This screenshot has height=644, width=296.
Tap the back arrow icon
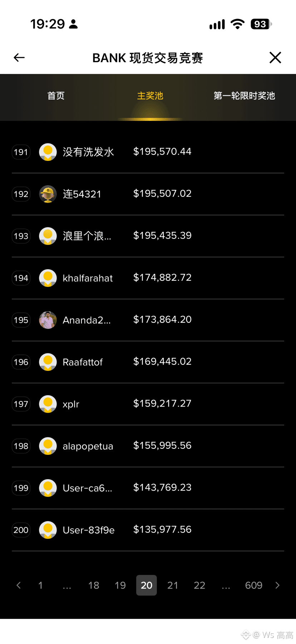tap(19, 58)
